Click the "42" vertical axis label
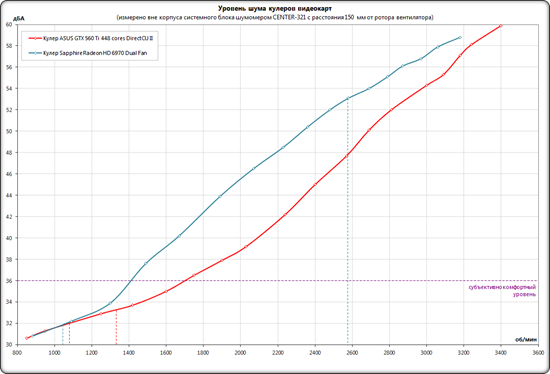This screenshot has height=374, width=550. pos(9,216)
